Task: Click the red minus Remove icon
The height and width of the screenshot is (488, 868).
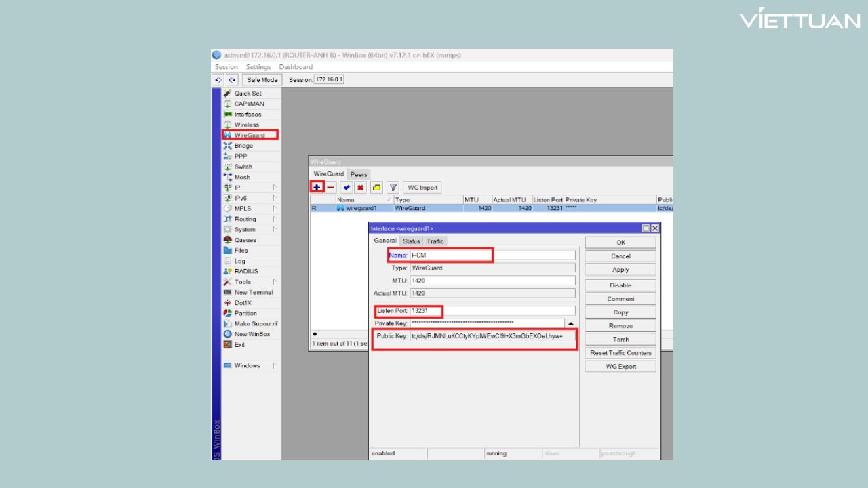Action: (x=331, y=187)
